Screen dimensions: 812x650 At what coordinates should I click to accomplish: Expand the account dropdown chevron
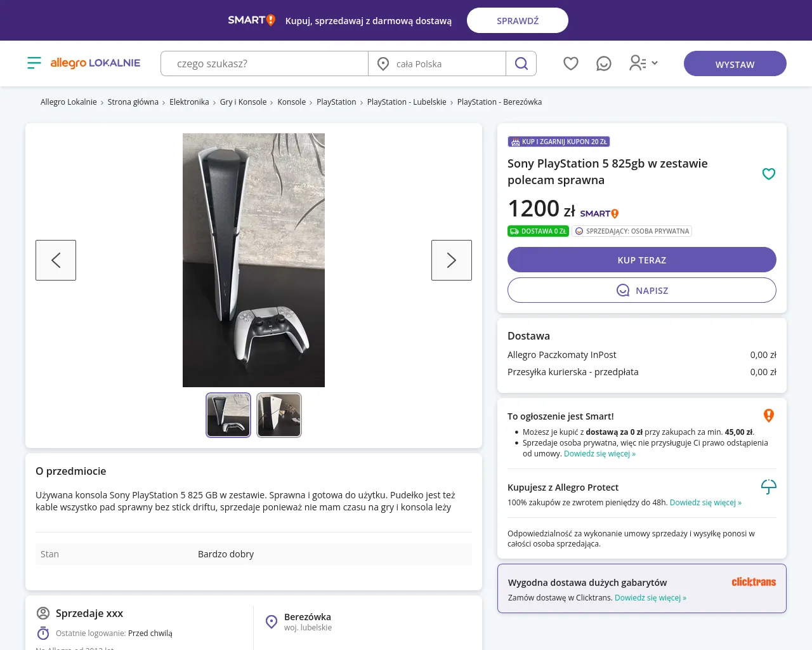(655, 63)
